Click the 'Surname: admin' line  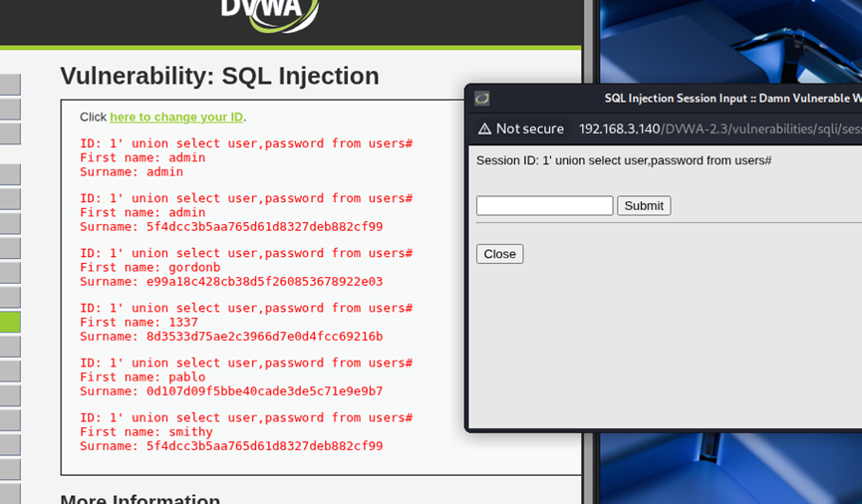tap(132, 171)
